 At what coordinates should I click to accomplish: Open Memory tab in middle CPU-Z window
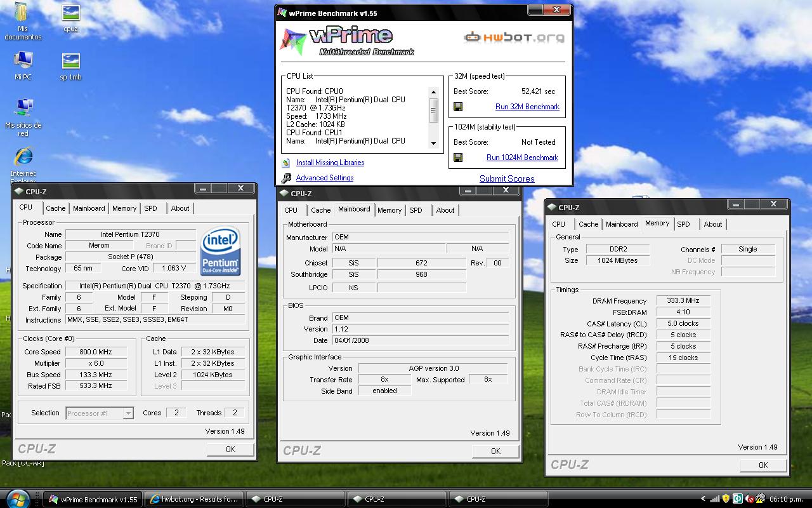point(390,210)
